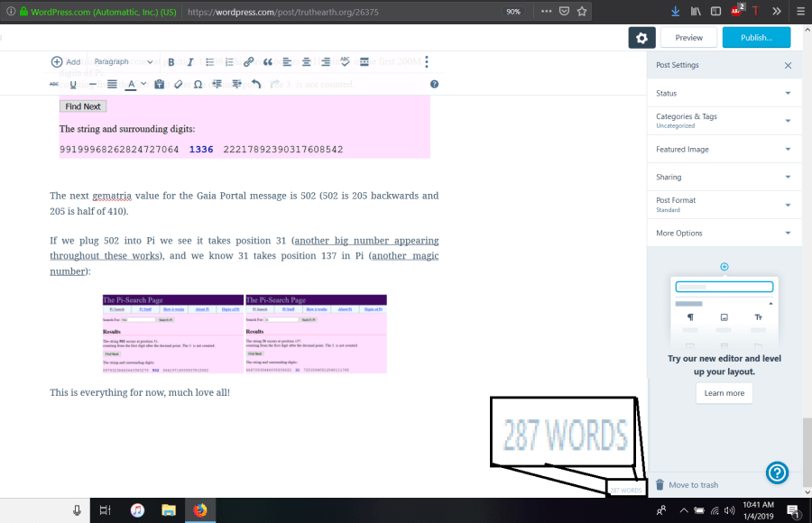The image size is (812, 523).
Task: Click Learn more about the new editor
Action: pyautogui.click(x=724, y=393)
